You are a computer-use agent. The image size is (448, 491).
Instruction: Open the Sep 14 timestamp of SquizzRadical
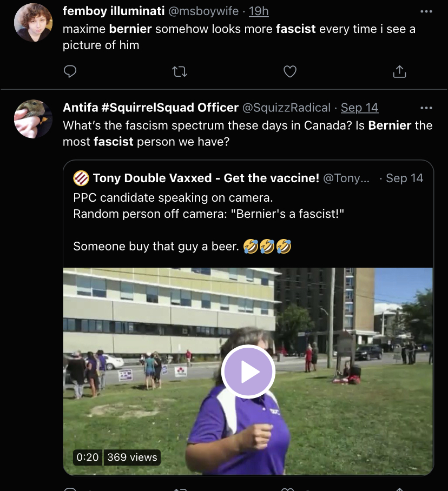coord(360,108)
